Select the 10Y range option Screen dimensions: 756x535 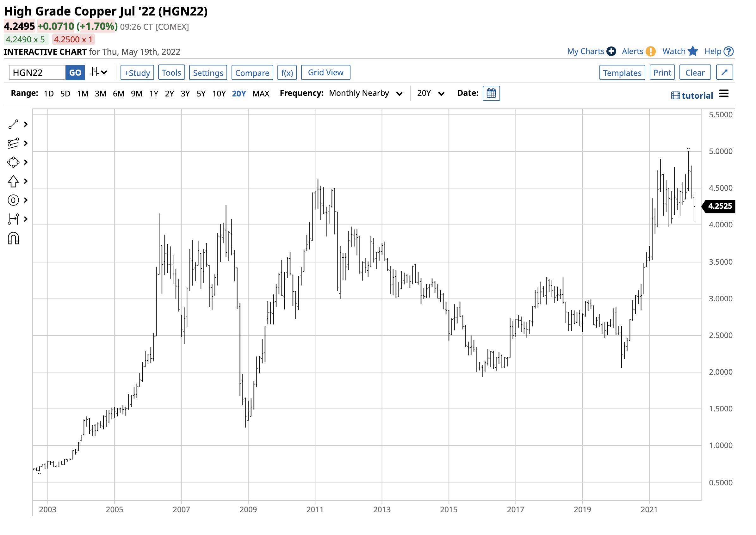[219, 94]
